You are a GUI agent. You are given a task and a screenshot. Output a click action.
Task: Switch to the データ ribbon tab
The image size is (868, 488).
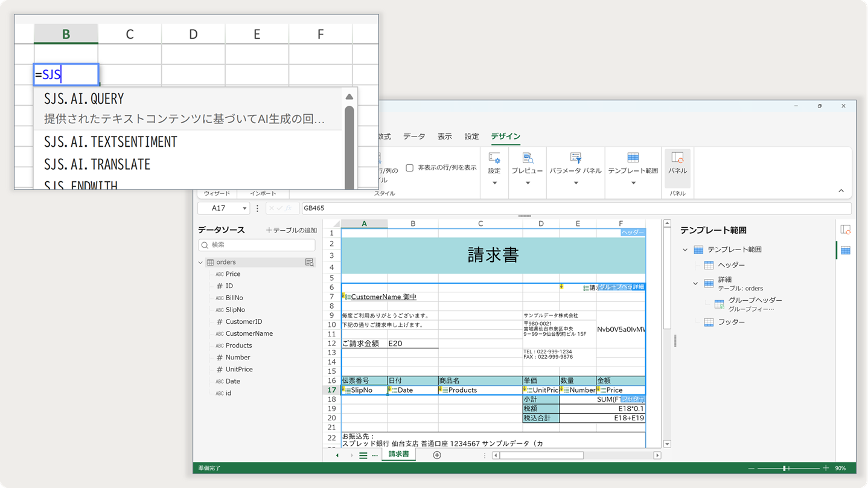(414, 136)
